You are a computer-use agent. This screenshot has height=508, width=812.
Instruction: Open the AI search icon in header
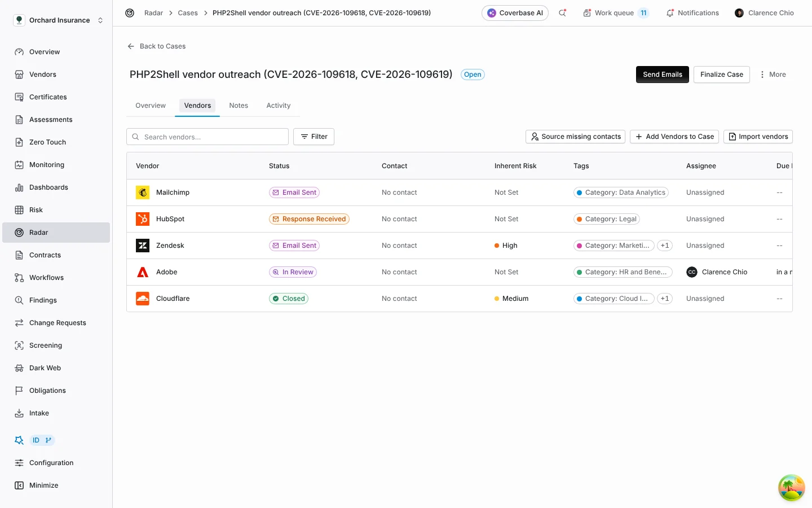tap(562, 13)
